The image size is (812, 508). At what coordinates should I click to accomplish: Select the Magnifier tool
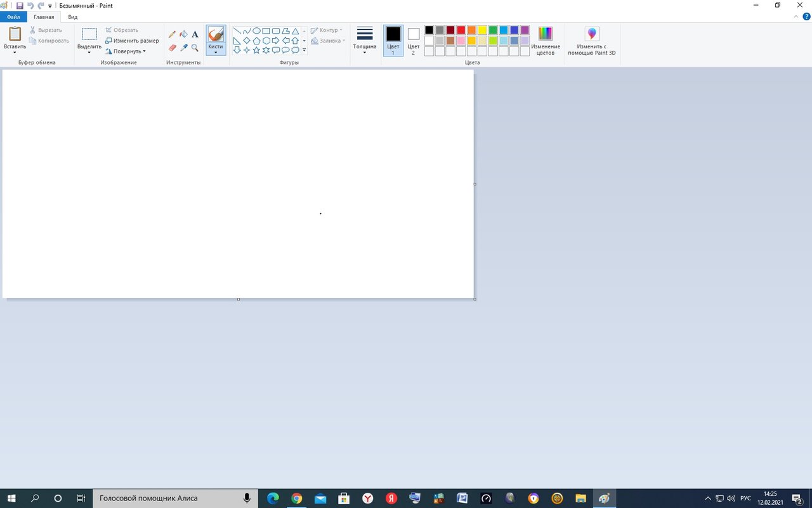point(195,48)
